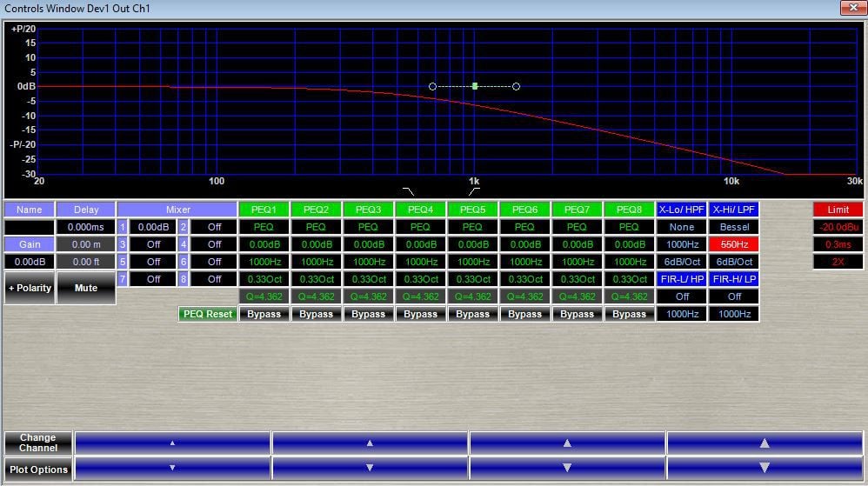
Task: Click the largest down-arrow adjustment button
Action: [x=765, y=469]
